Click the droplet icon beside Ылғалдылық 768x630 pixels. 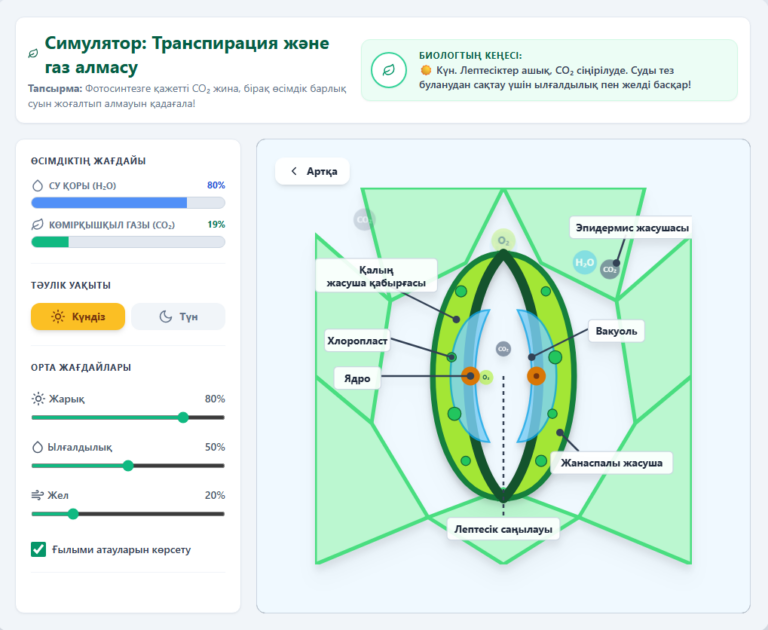tap(37, 447)
